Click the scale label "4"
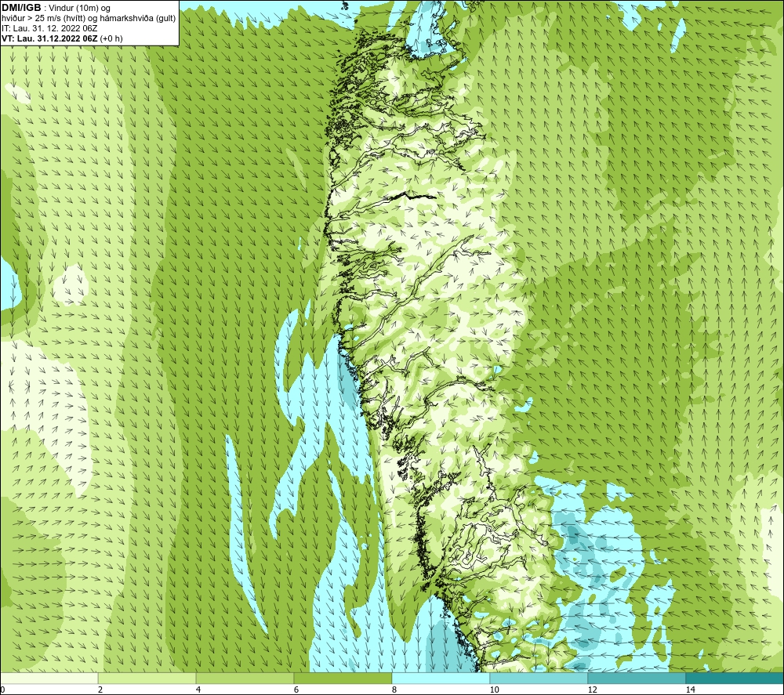The width and height of the screenshot is (784, 695). [198, 690]
